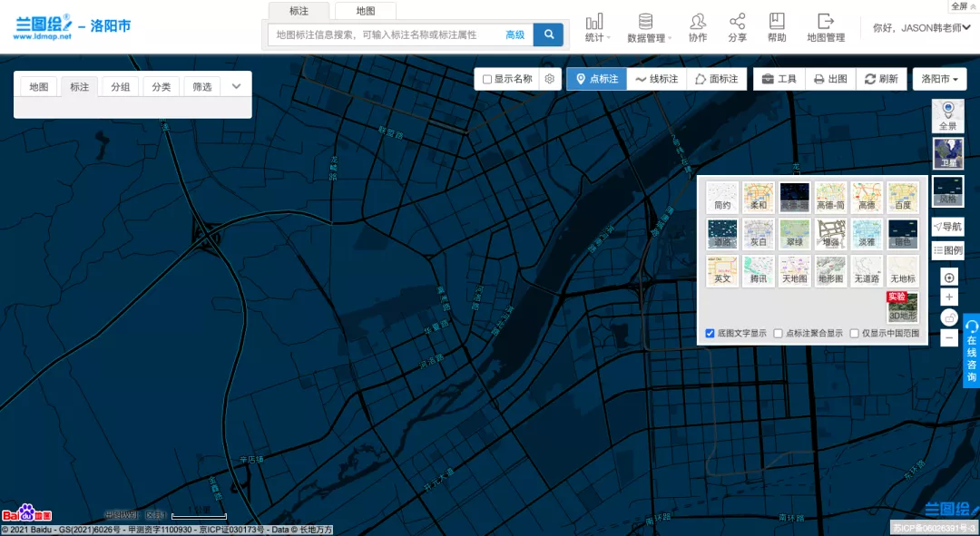
Task: Open the 洛阳市 city dropdown
Action: (x=939, y=79)
